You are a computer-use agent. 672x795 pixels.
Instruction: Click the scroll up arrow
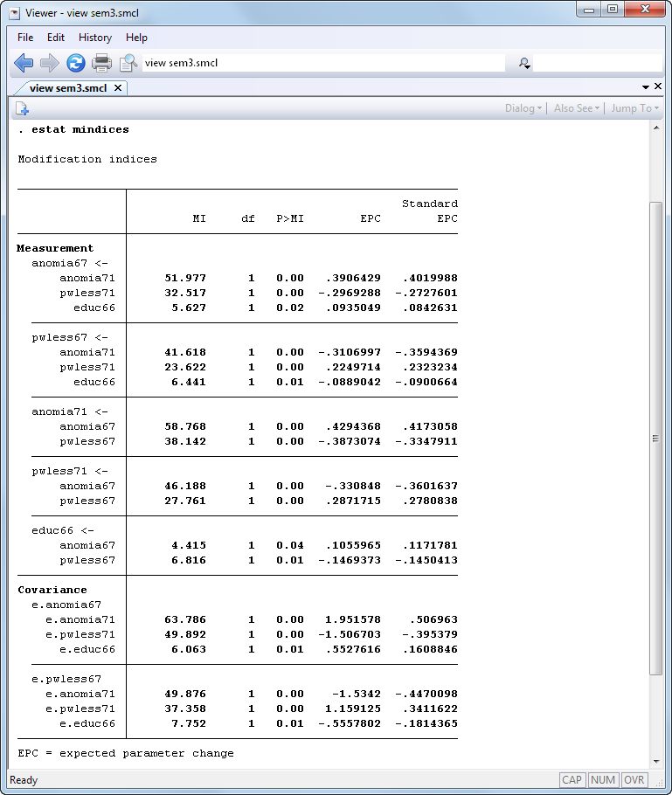coord(656,128)
